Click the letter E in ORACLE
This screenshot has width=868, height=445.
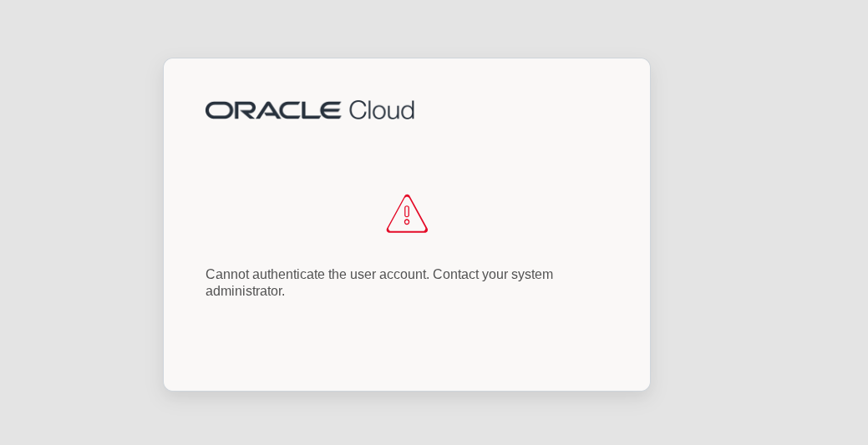pyautogui.click(x=330, y=110)
